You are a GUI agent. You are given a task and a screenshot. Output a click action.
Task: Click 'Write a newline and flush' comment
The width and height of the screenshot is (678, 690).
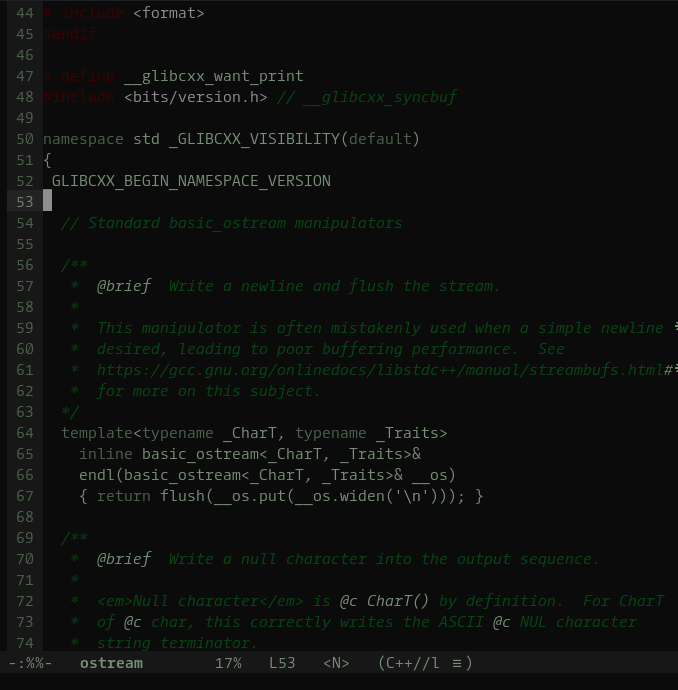(281, 286)
